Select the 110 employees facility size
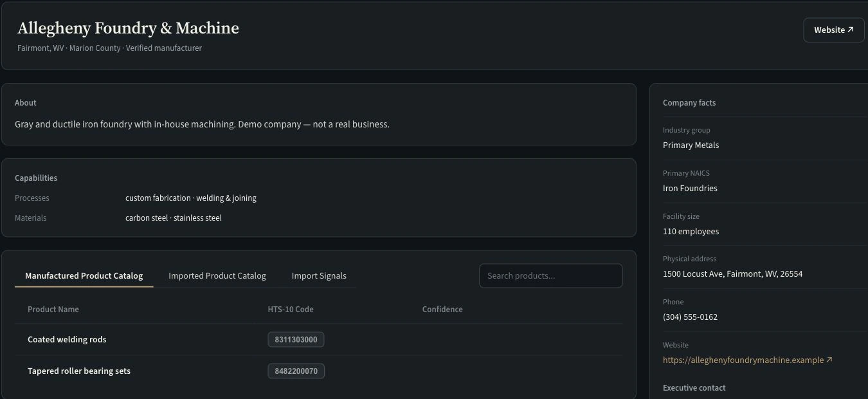 (x=691, y=231)
